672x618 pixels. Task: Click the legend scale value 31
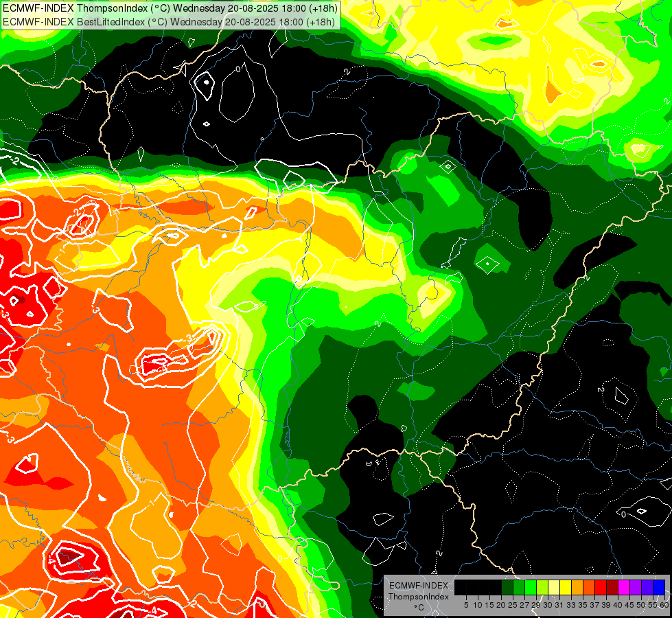[x=559, y=605]
